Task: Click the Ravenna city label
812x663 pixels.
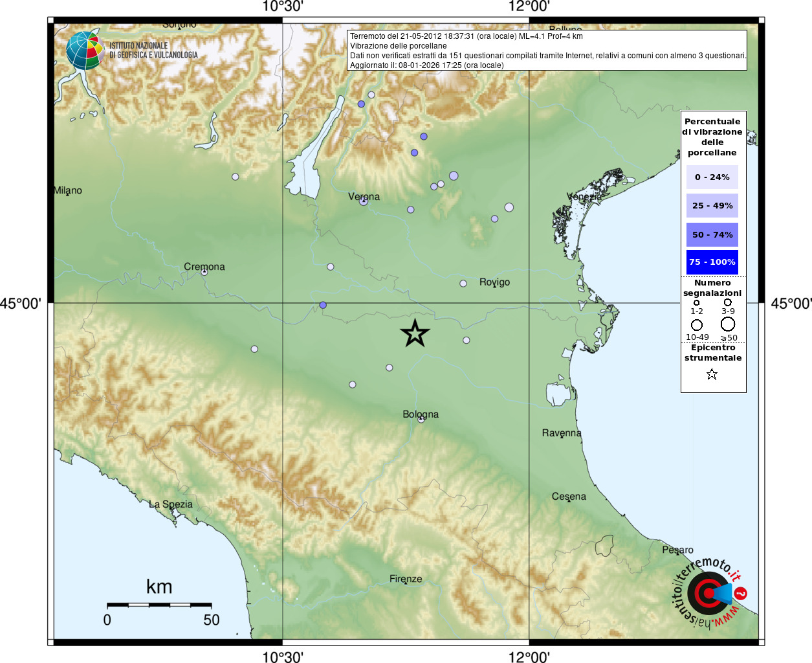Action: tap(562, 433)
